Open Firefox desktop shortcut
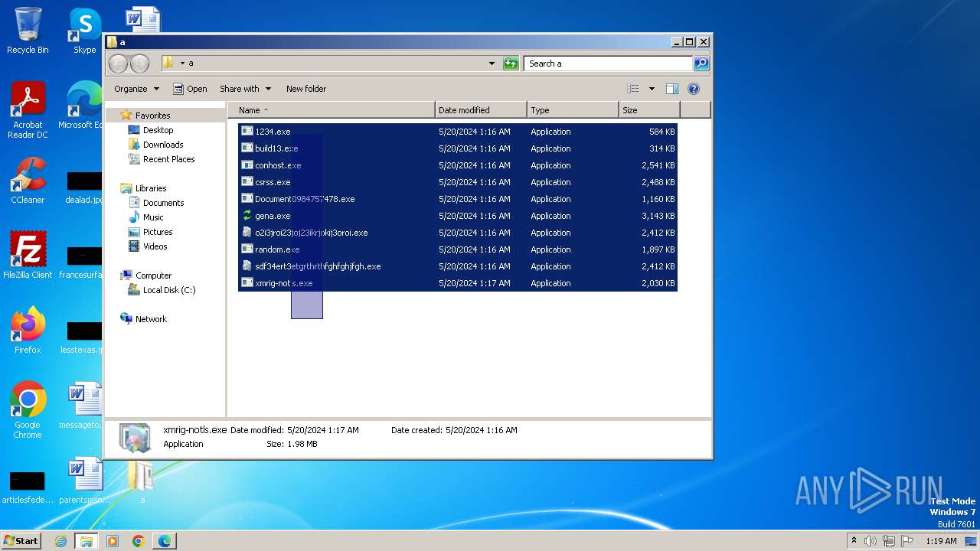The width and height of the screenshot is (980, 551). click(x=28, y=330)
